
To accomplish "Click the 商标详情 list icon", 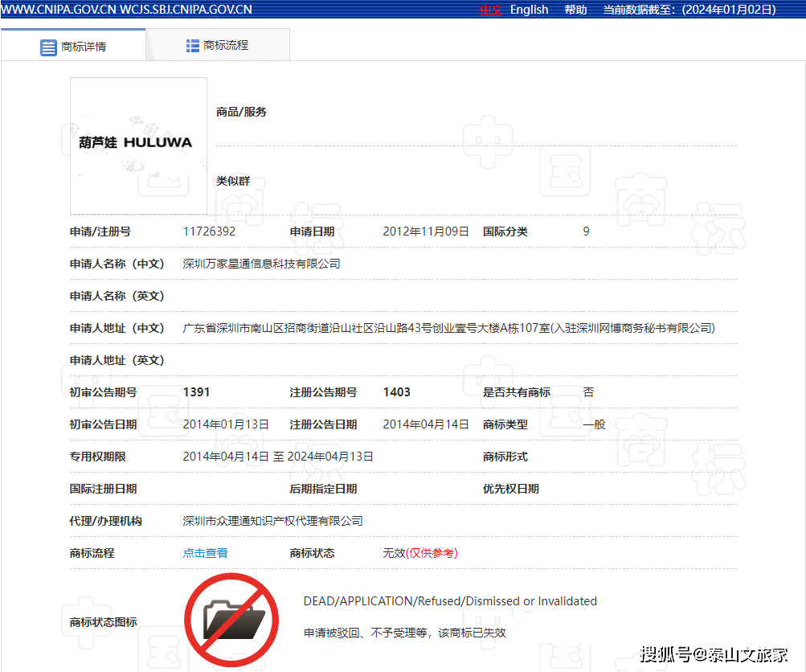I will coord(48,47).
